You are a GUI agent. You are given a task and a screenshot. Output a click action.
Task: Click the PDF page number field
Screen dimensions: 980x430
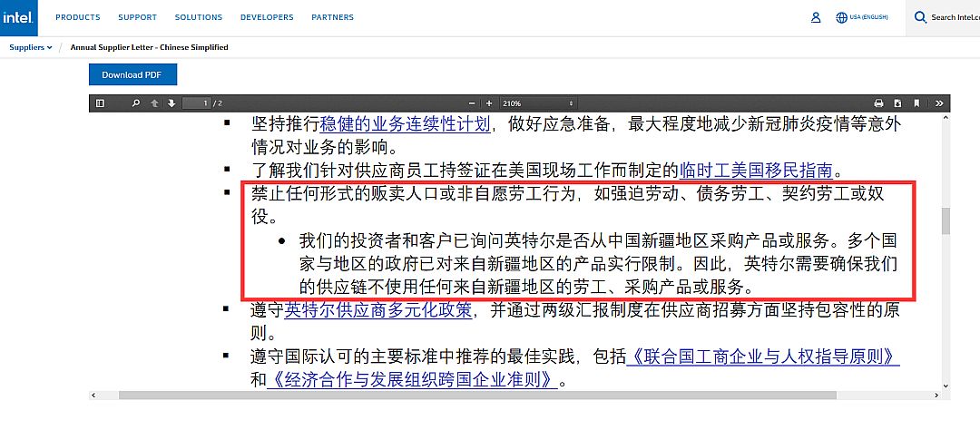pyautogui.click(x=196, y=103)
